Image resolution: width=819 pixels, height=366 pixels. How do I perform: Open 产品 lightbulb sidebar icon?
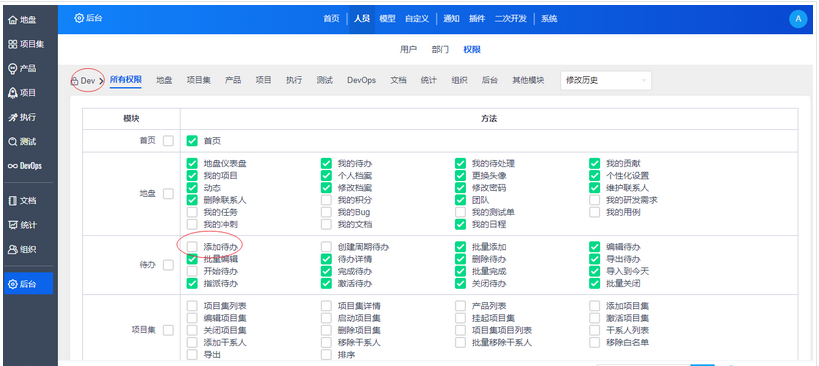(x=13, y=68)
